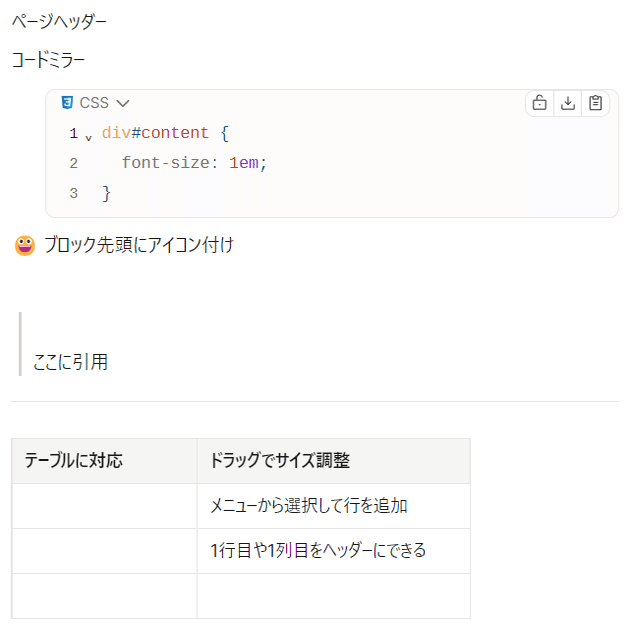Toggle the code block lock icon
The image size is (631, 631).
[539, 103]
